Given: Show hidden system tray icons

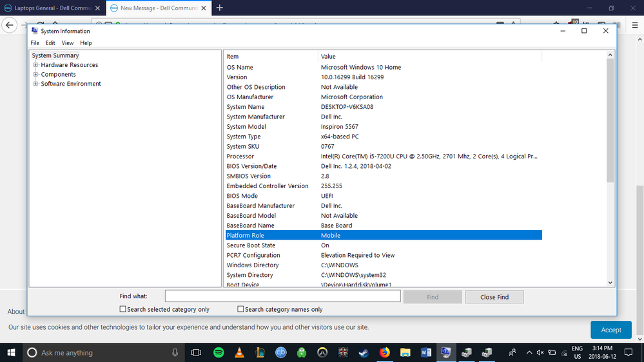Looking at the screenshot, I should tap(529, 352).
